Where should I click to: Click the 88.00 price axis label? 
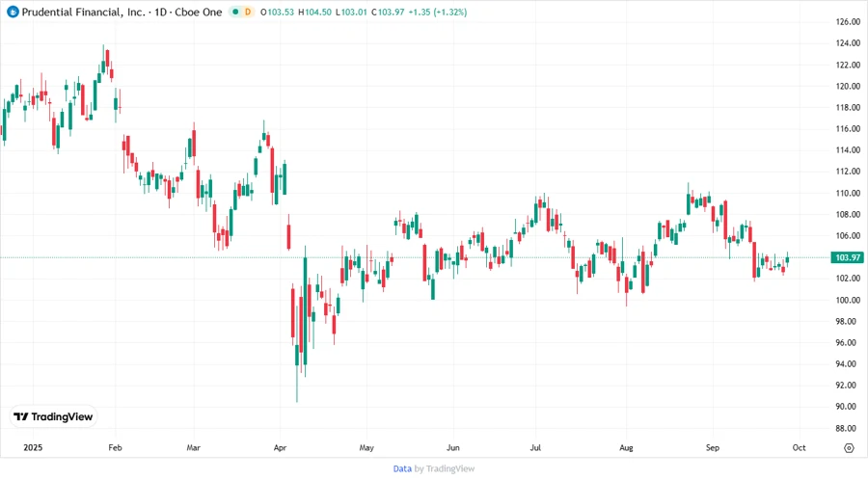[x=848, y=428]
